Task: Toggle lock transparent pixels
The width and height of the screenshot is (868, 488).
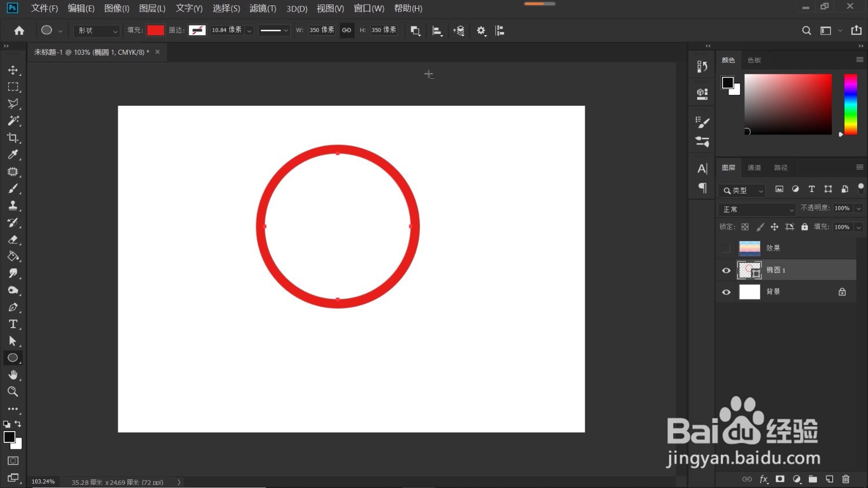Action: tap(745, 227)
